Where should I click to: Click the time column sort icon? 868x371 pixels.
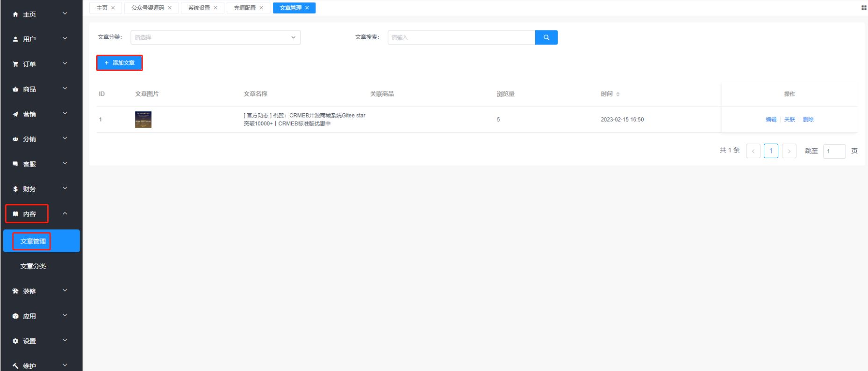point(618,94)
